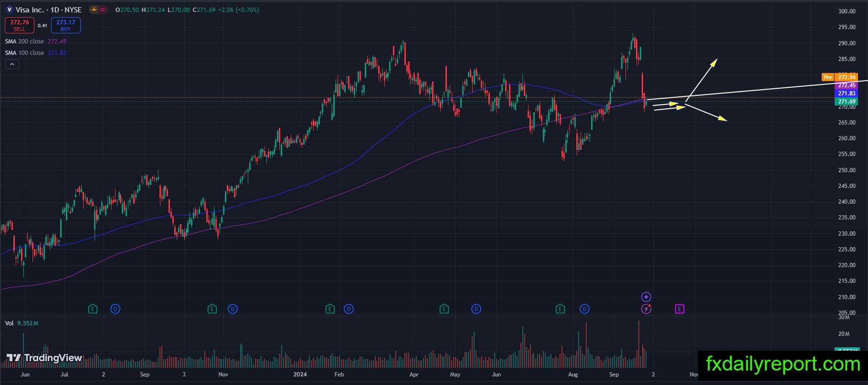Click the blue 271.83 price-axis badge

(846, 94)
